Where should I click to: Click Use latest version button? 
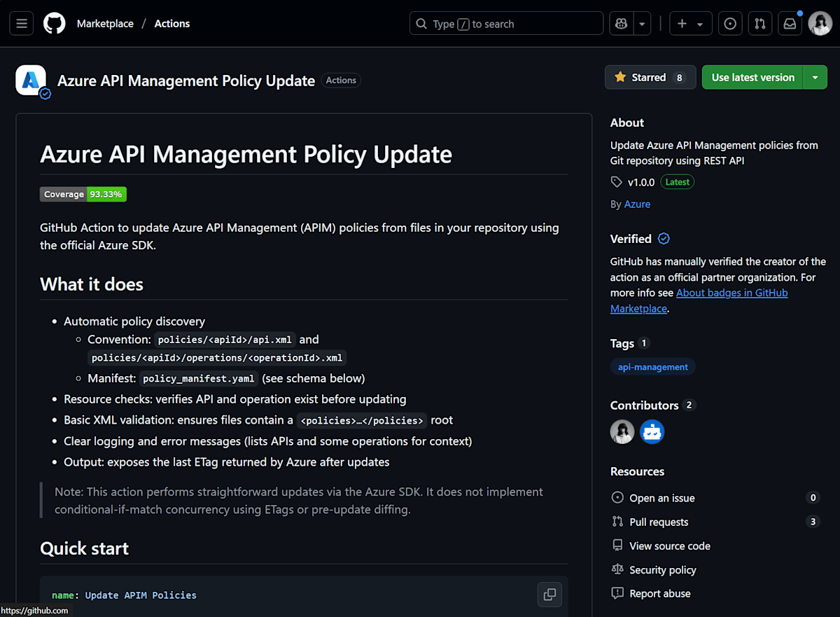(x=752, y=77)
